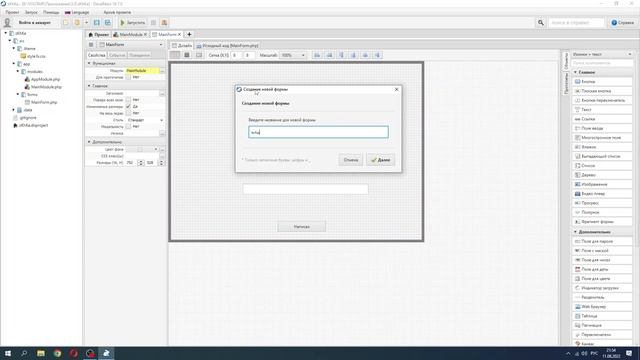640x360 pixels.
Task: Collapse the Функционал properties section
Action: tap(89, 63)
